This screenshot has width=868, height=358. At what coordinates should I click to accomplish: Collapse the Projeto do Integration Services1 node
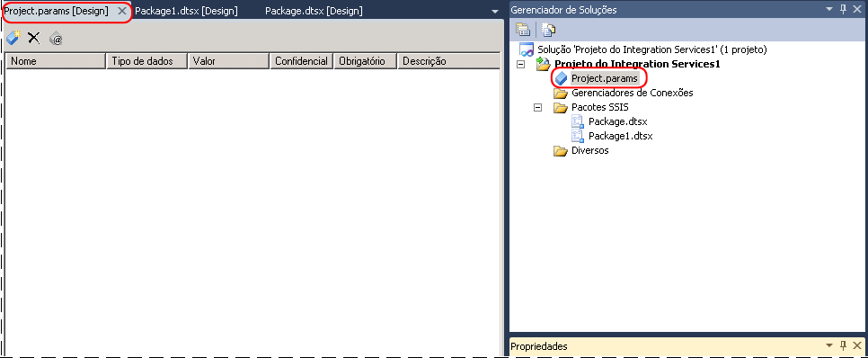(x=519, y=64)
